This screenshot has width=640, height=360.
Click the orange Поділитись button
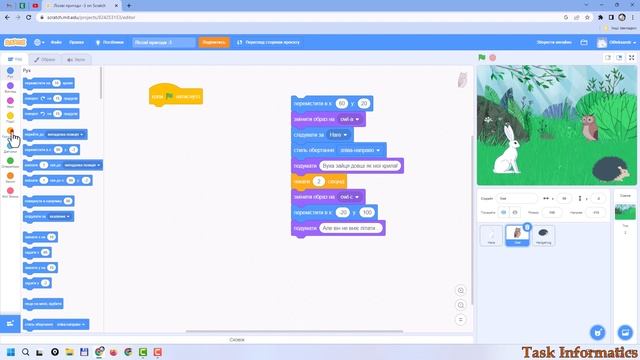tap(214, 42)
